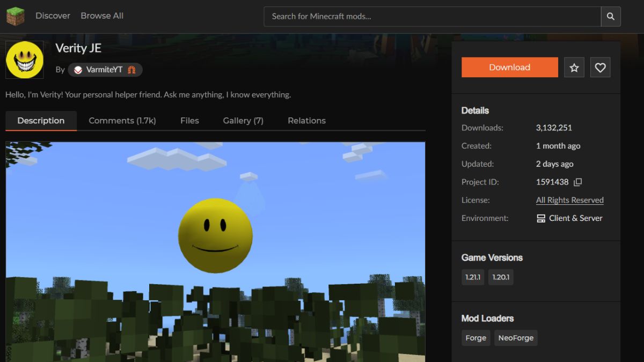Select the Forge mod loader tag
The width and height of the screenshot is (644, 362).
tap(476, 338)
